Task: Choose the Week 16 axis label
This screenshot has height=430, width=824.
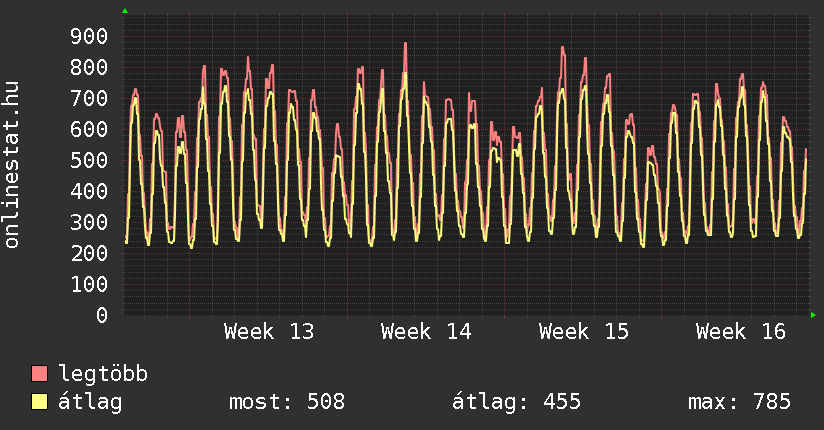Action: pos(741,332)
